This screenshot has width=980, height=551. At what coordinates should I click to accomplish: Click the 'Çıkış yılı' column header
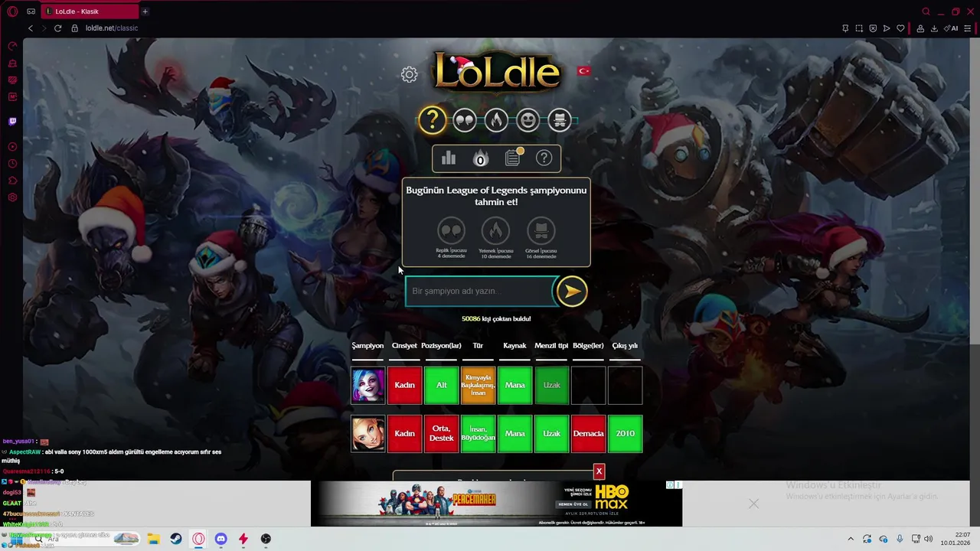pos(625,346)
